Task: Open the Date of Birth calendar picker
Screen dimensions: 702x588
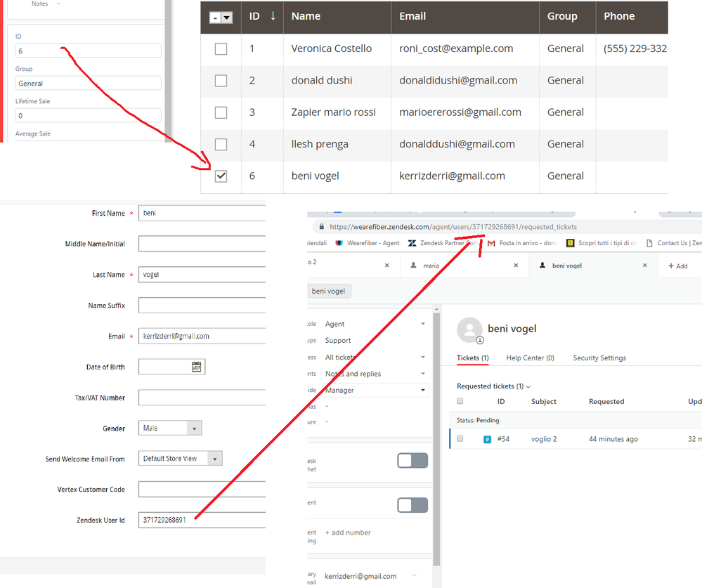Action: [x=196, y=367]
